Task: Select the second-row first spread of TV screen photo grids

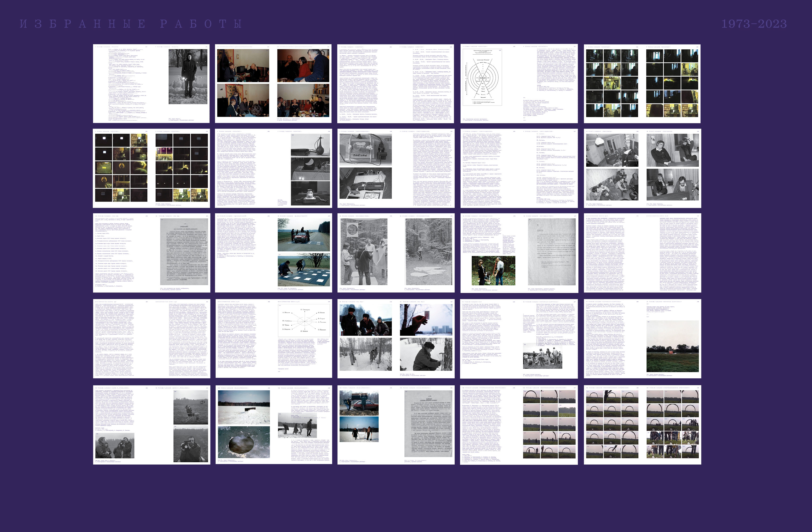Action: click(151, 168)
